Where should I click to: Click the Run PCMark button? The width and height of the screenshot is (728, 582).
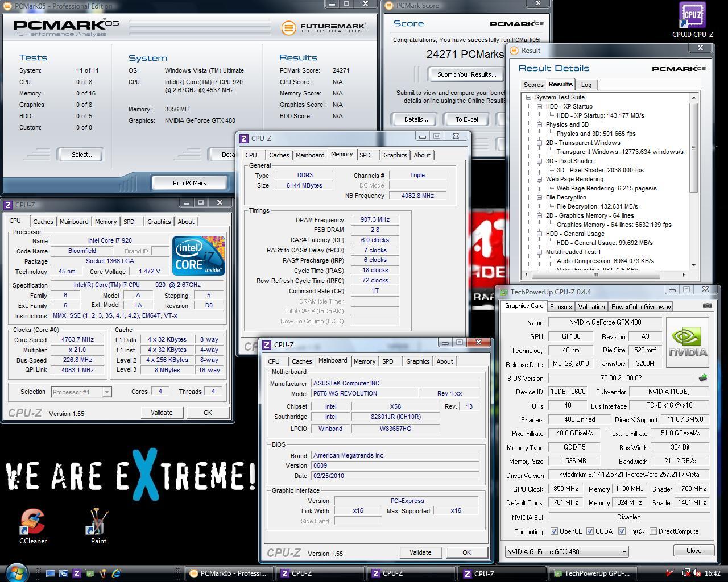click(x=189, y=183)
